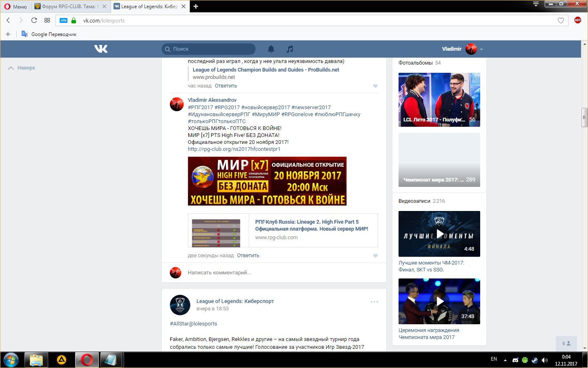Open the Windows Start menu
The height and width of the screenshot is (368, 588).
point(11,360)
